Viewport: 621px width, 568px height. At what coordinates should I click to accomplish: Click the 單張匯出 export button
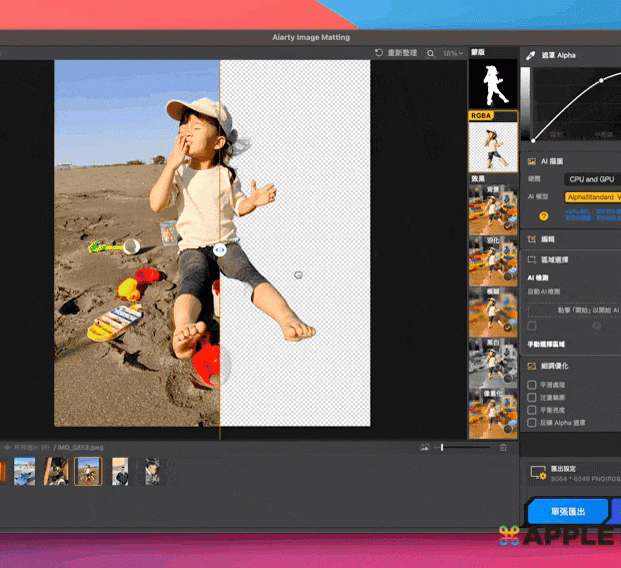click(568, 511)
